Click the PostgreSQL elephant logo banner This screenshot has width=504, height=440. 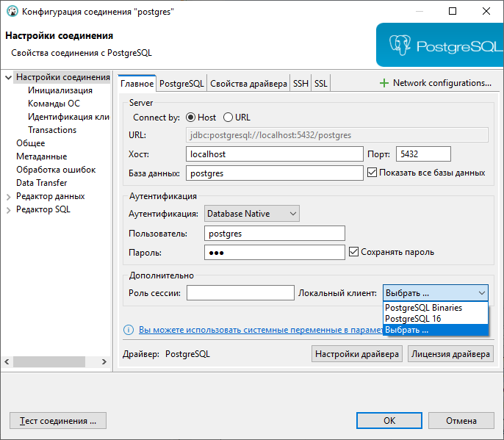click(x=440, y=45)
